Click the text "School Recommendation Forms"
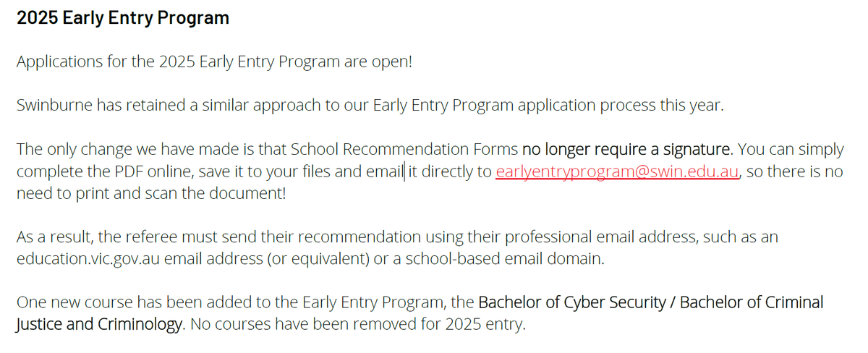The height and width of the screenshot is (353, 868). pos(404,150)
